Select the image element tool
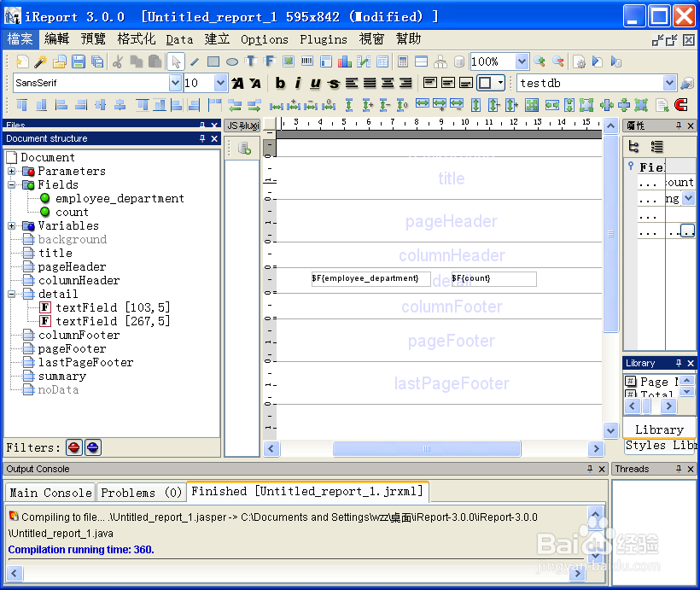 point(289,61)
